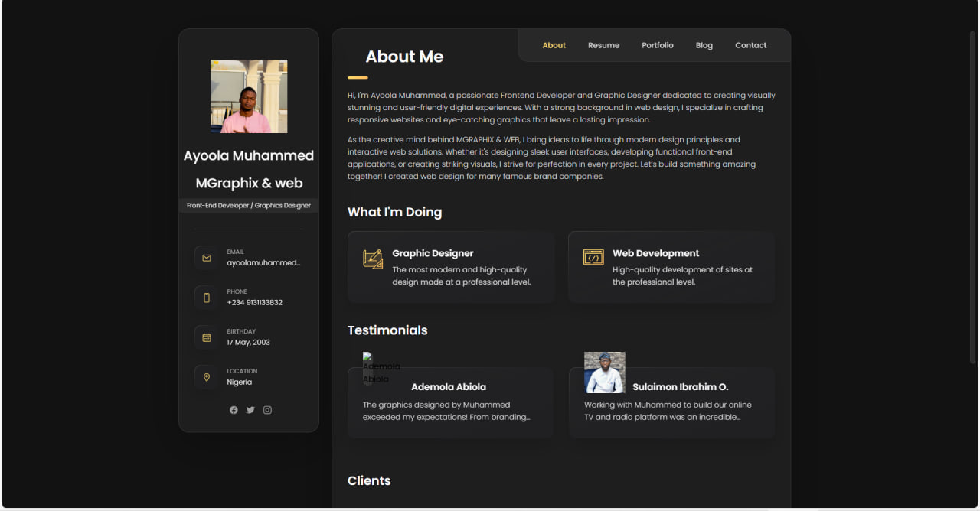This screenshot has height=511, width=980.
Task: Click the phone icon beside the number
Action: click(206, 298)
